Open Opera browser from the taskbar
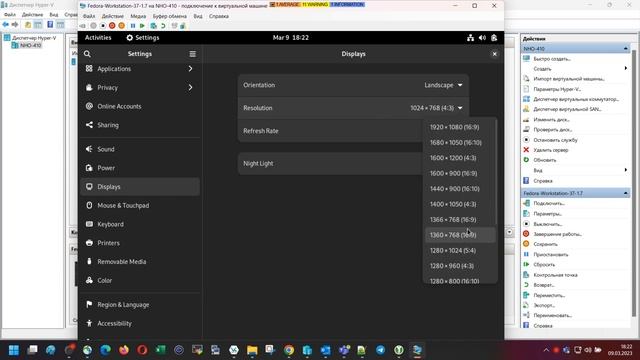 [142, 350]
